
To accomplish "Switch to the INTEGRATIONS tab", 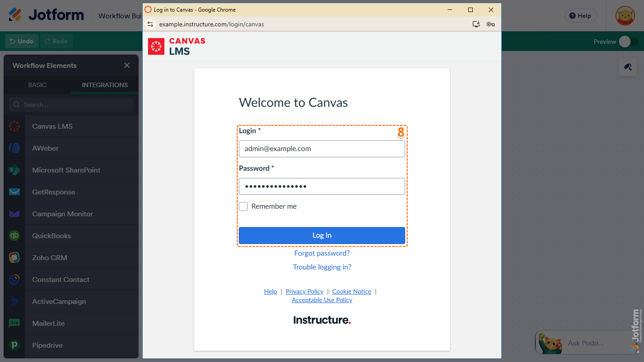I will point(105,85).
